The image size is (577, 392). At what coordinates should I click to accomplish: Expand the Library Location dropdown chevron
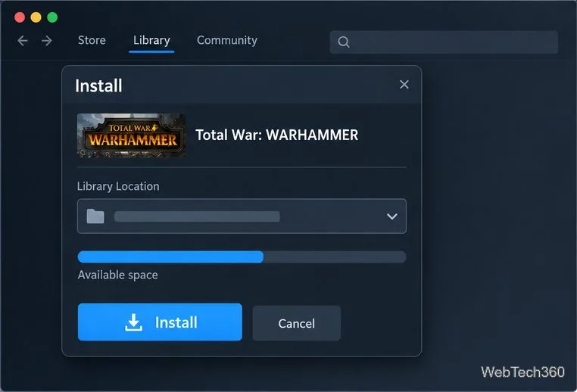(x=392, y=216)
